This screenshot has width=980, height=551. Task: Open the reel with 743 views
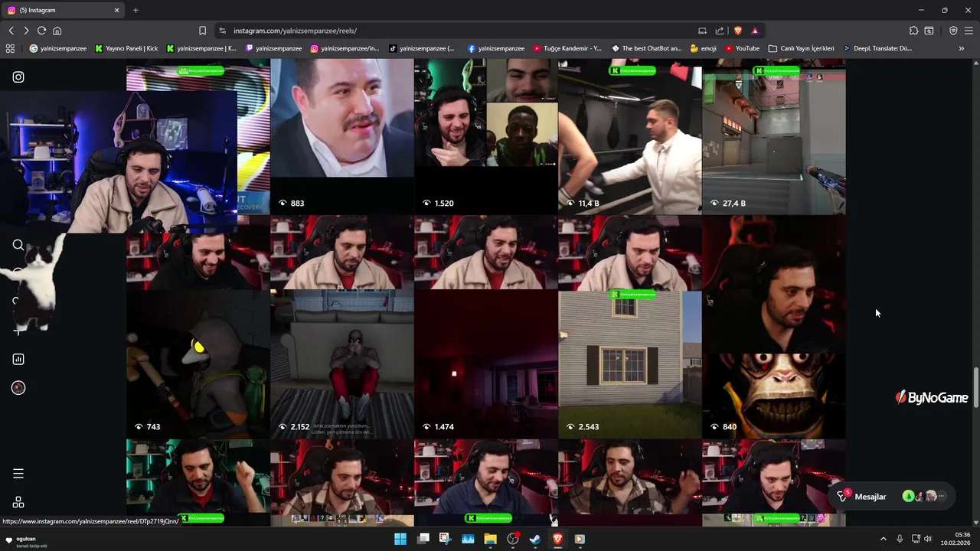click(x=198, y=326)
